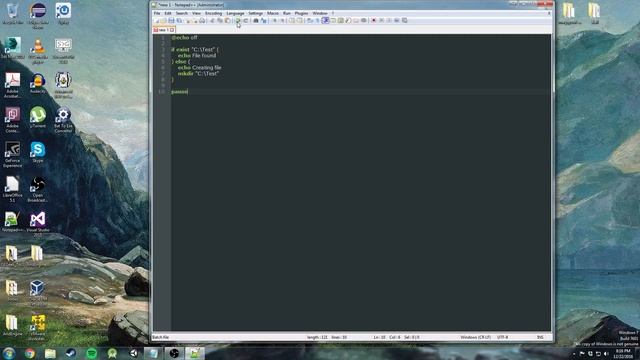Open the Macro menu
640x360 pixels.
tap(273, 13)
